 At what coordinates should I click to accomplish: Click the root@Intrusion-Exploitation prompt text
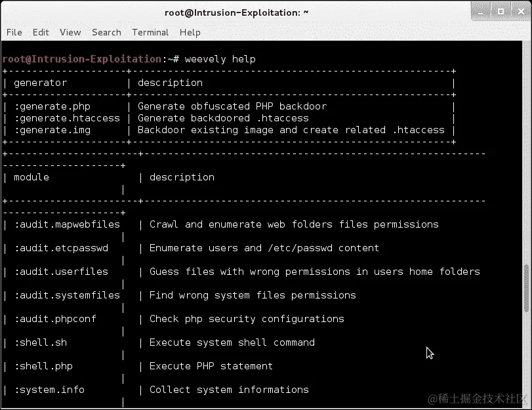point(82,59)
